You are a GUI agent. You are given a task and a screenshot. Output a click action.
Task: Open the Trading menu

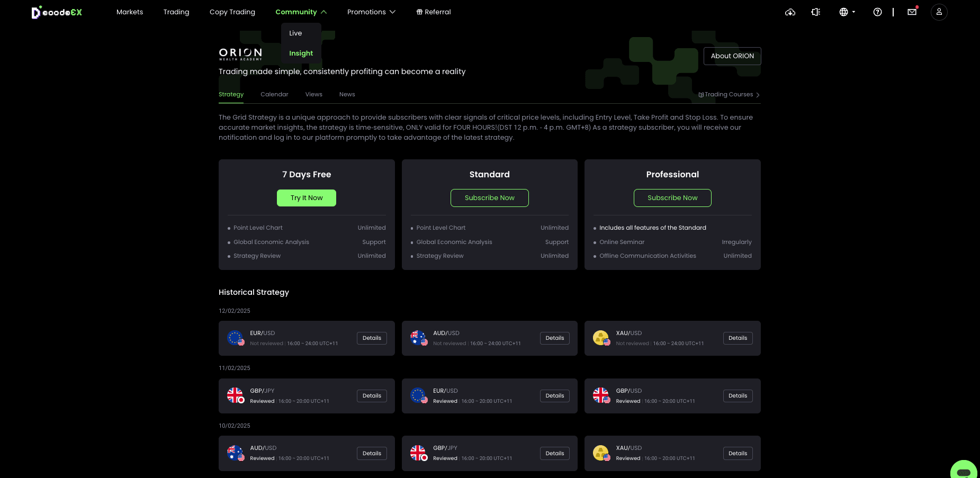click(176, 12)
